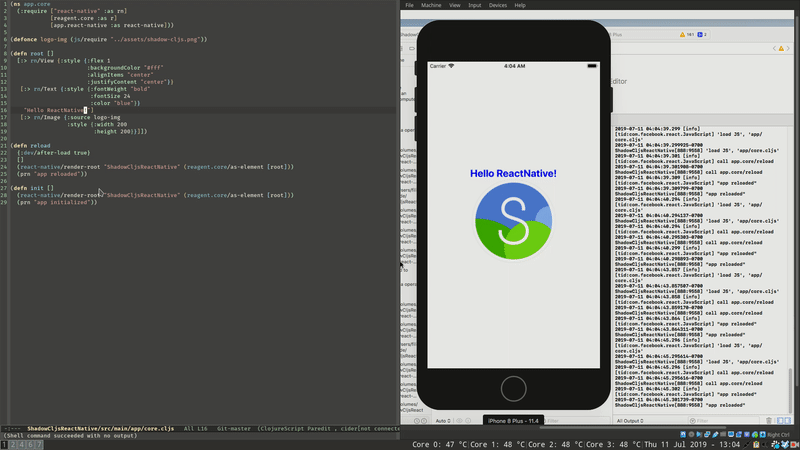Screen dimensions: 800x450
Task: Toggle the right console pane button
Action: click(787, 421)
